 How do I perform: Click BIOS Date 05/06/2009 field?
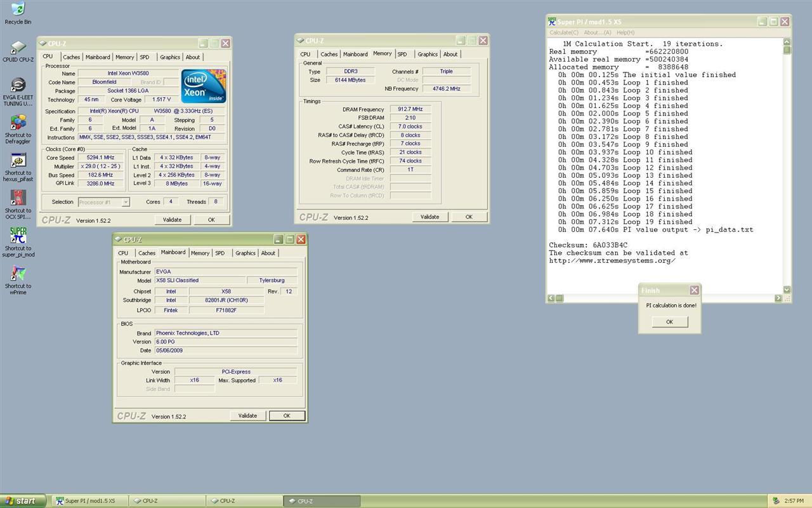(x=226, y=351)
